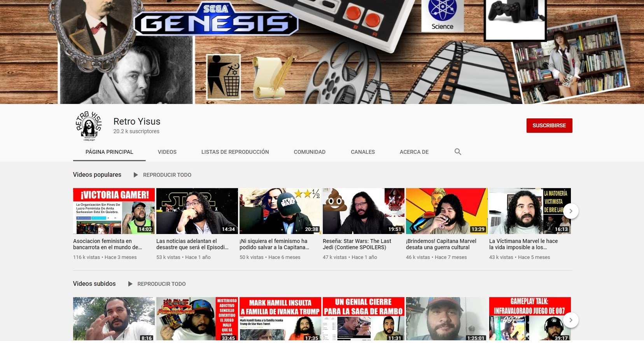Image resolution: width=644 pixels, height=345 pixels.
Task: Open Un Genial Cierre Rambo thumbnail
Action: point(364,319)
